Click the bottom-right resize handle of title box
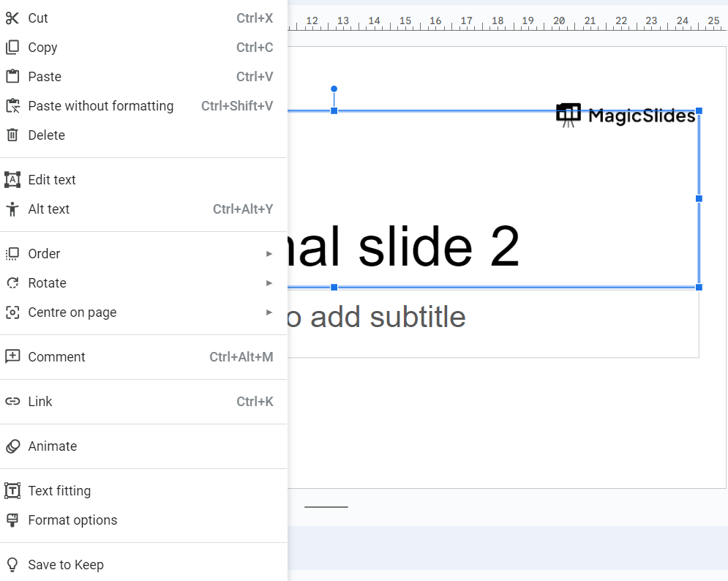The image size is (728, 581). (x=699, y=287)
